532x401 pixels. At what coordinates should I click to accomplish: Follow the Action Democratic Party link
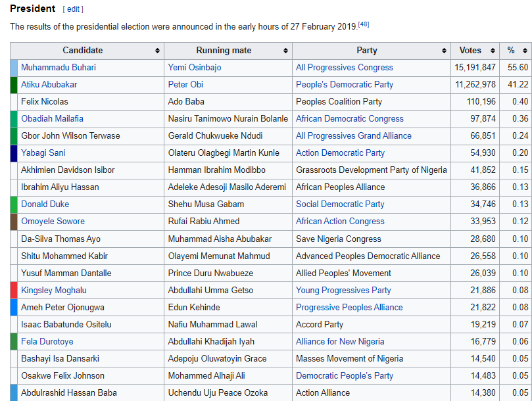340,153
